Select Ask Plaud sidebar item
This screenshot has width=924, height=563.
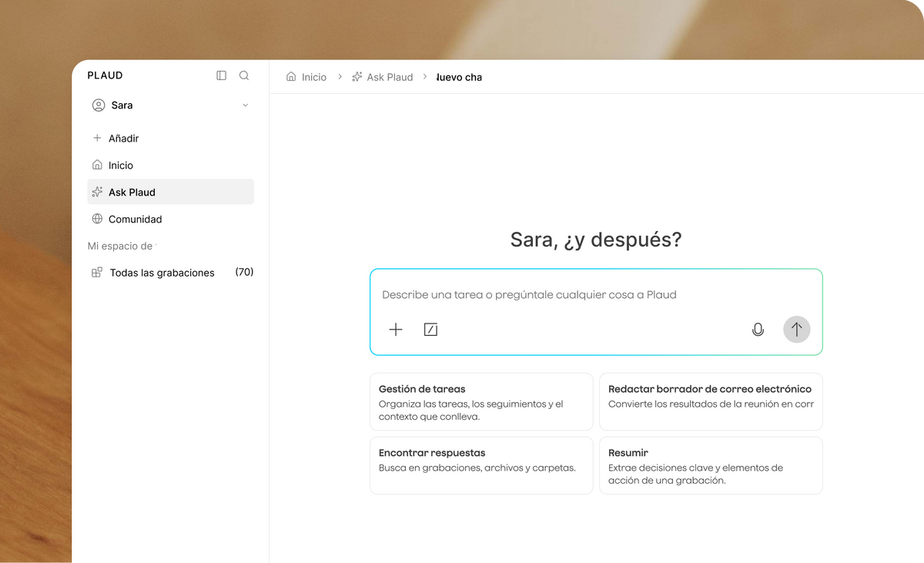tap(170, 192)
